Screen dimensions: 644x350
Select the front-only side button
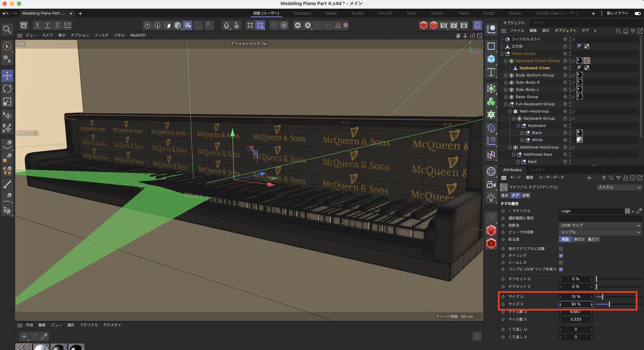click(x=579, y=239)
